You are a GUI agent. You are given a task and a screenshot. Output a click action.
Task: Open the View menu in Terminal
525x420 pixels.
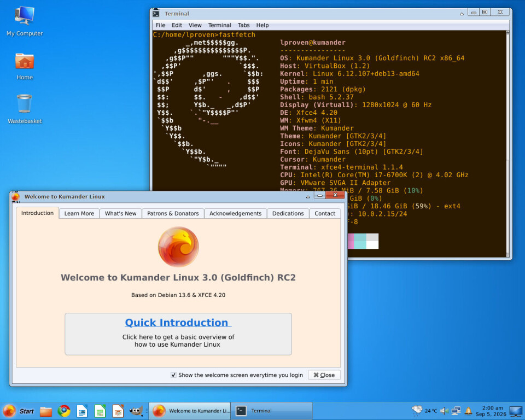[195, 25]
